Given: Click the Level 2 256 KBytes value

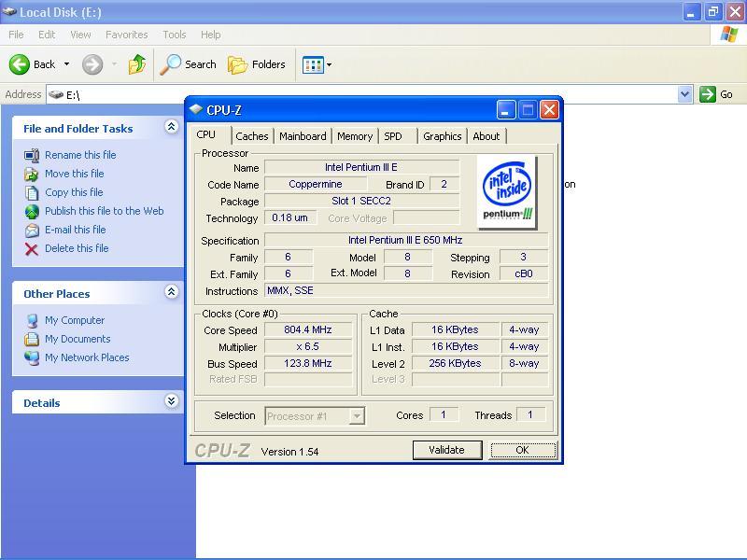Looking at the screenshot, I should [x=456, y=363].
